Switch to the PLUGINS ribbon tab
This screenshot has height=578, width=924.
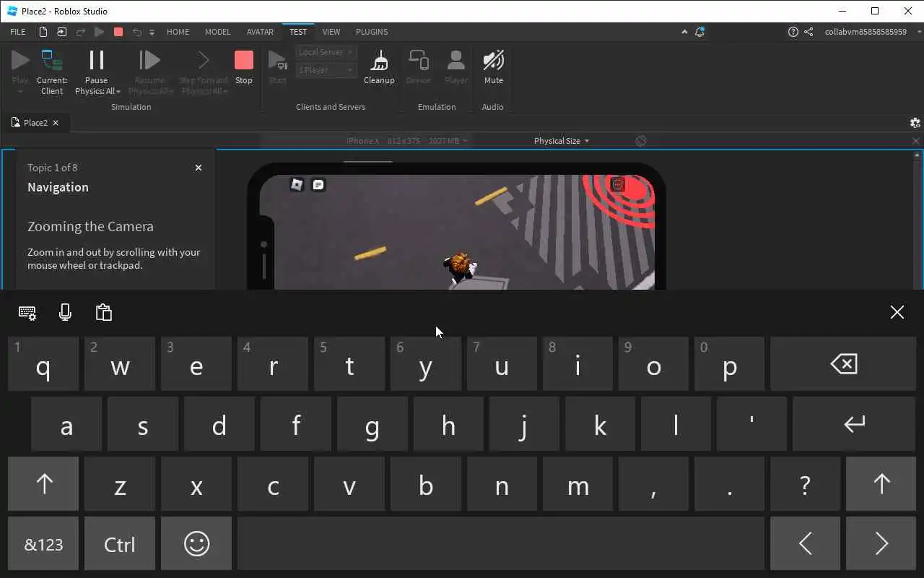[372, 32]
